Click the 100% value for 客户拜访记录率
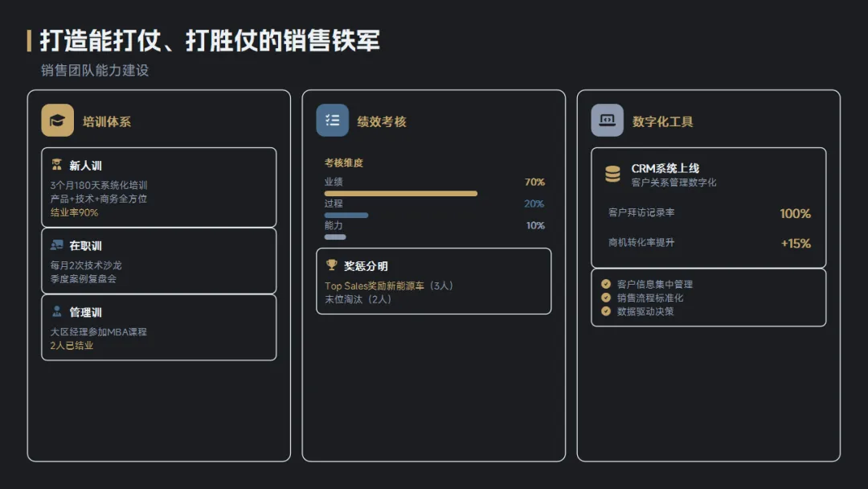 pyautogui.click(x=795, y=214)
